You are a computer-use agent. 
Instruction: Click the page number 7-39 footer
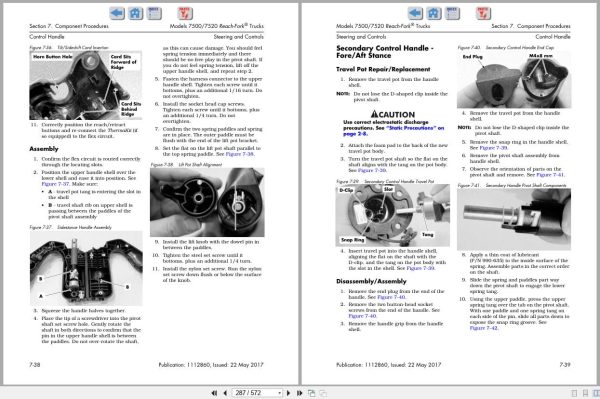[x=565, y=365]
